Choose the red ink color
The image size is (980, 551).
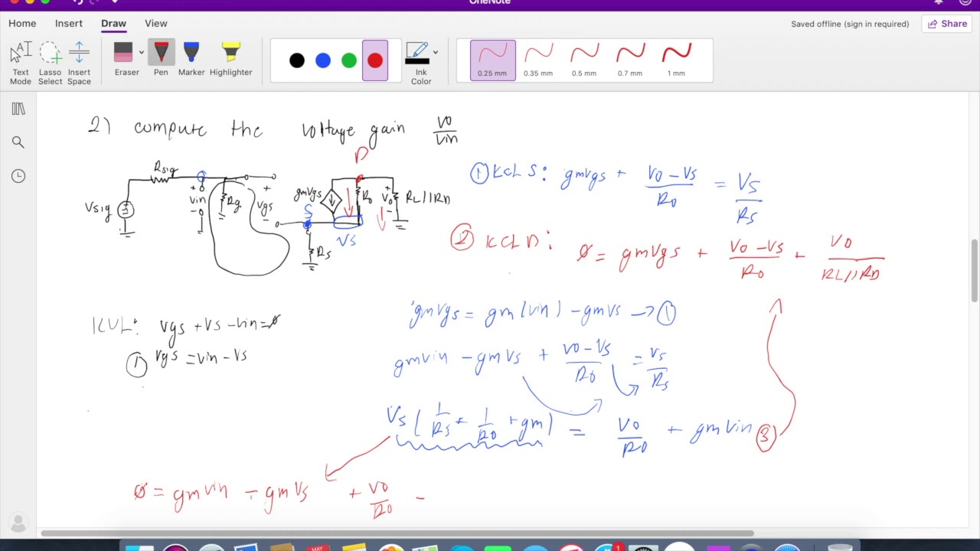[x=375, y=60]
